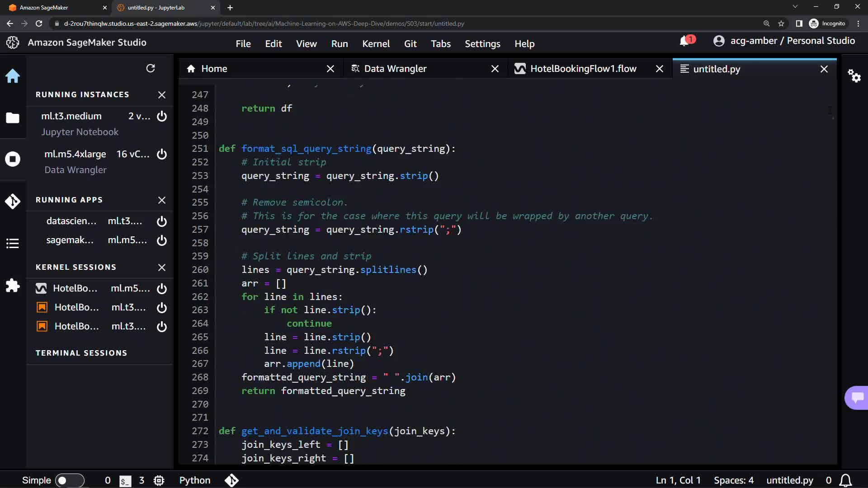Open Python language mode selector
This screenshot has height=488, width=868.
pyautogui.click(x=195, y=480)
